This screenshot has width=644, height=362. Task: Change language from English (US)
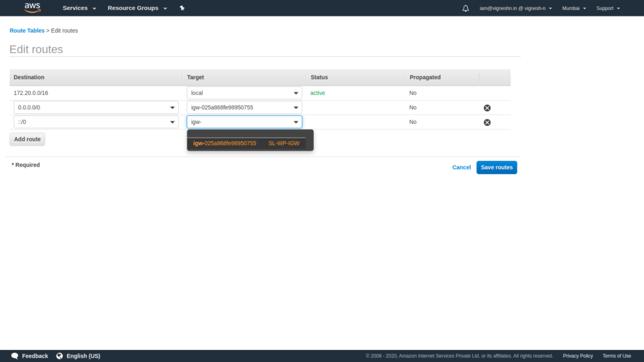[x=84, y=356]
